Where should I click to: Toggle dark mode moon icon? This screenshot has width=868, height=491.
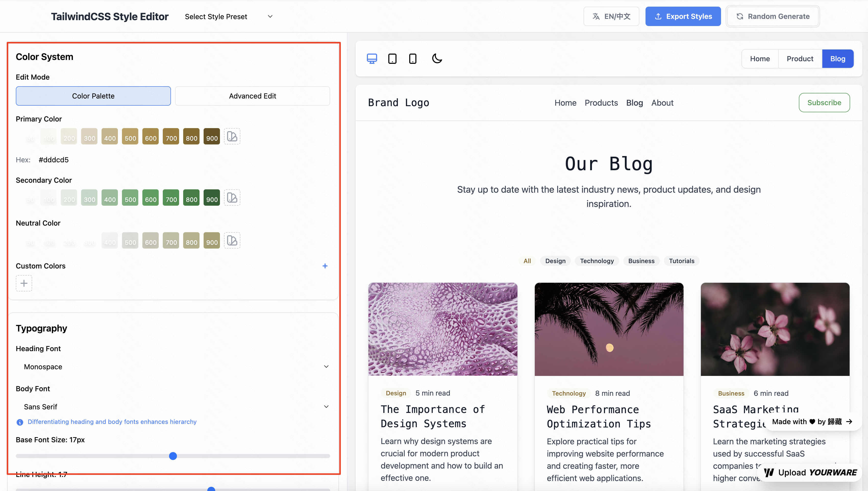[x=437, y=59]
